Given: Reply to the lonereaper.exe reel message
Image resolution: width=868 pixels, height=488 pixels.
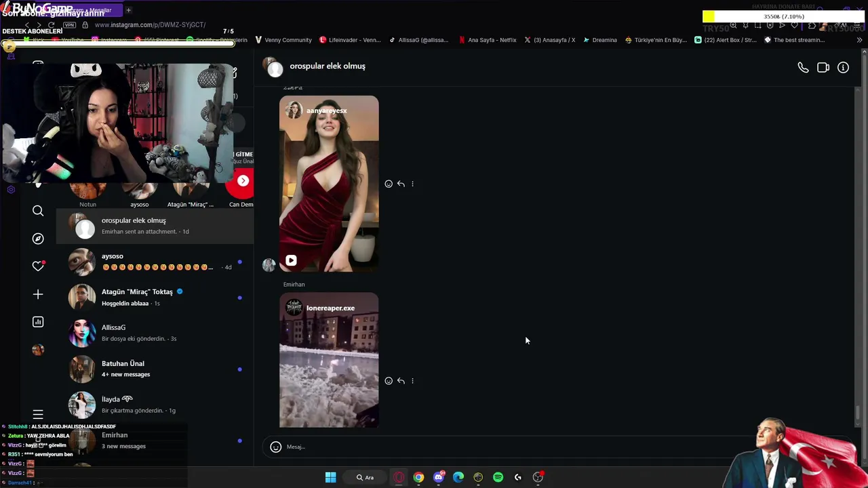Looking at the screenshot, I should click(401, 381).
